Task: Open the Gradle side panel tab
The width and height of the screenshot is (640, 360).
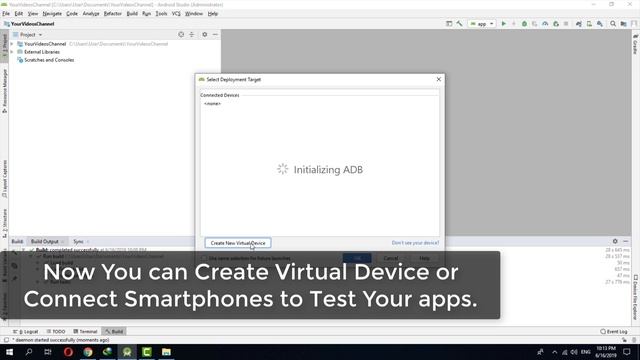Action: [x=635, y=44]
